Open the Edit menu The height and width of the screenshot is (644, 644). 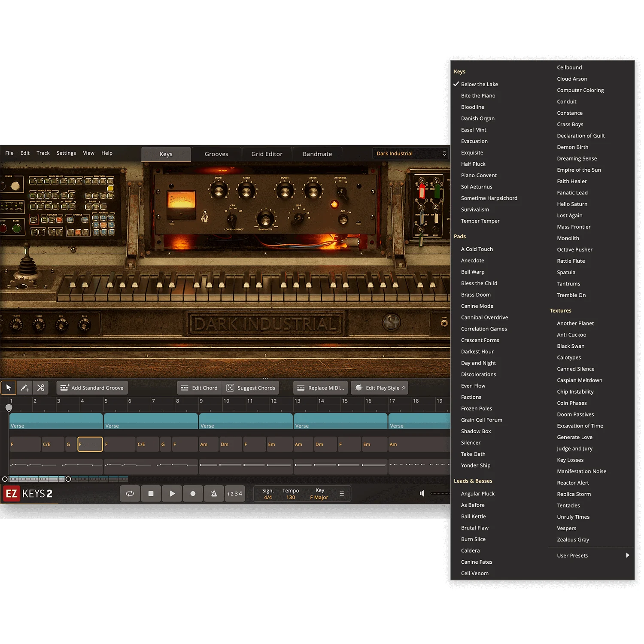pyautogui.click(x=25, y=153)
